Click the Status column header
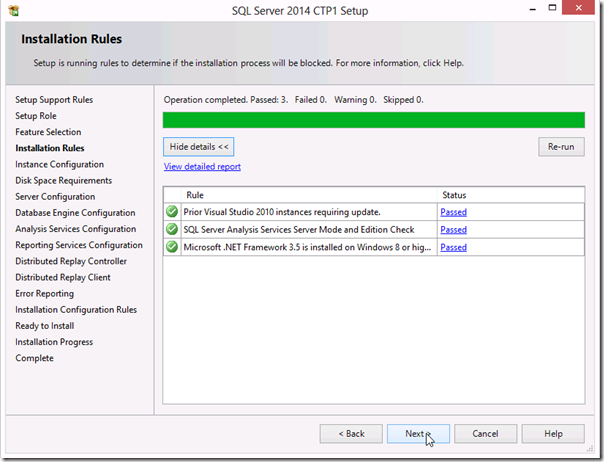 (511, 195)
